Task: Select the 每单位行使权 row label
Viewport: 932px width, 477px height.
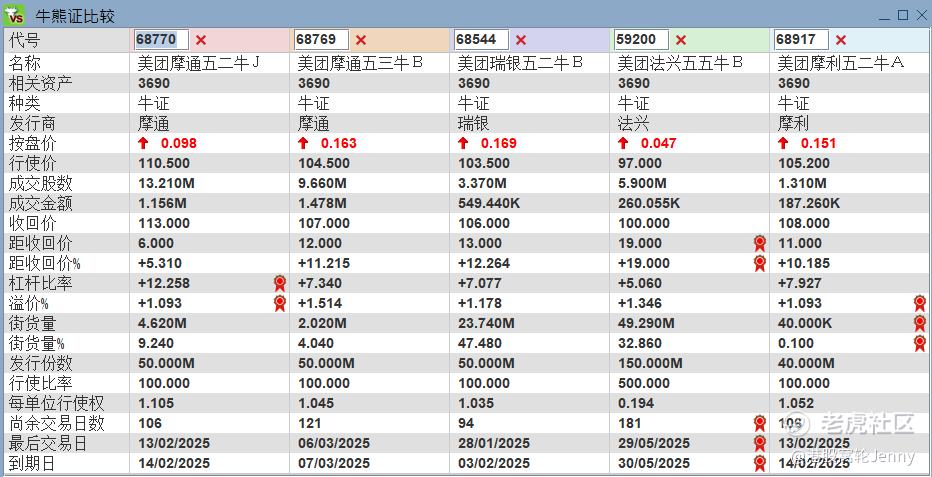Action: pos(56,403)
